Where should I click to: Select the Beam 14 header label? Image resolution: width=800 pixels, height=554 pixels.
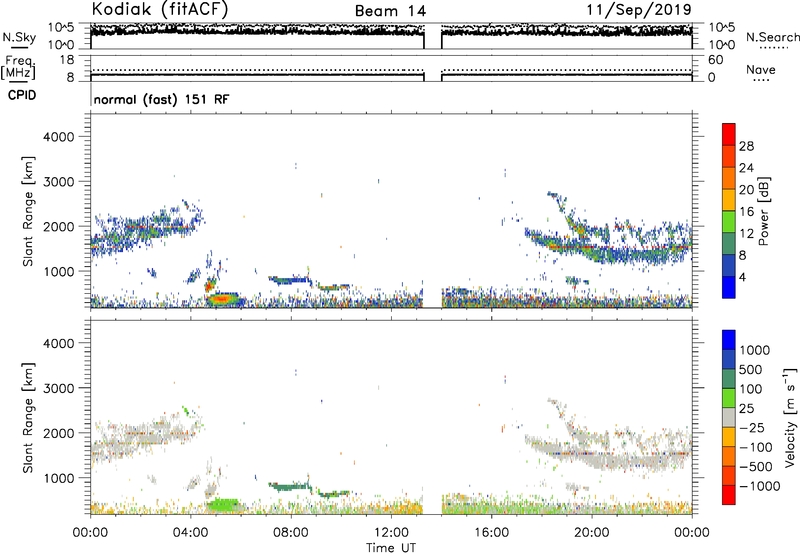coord(390,11)
